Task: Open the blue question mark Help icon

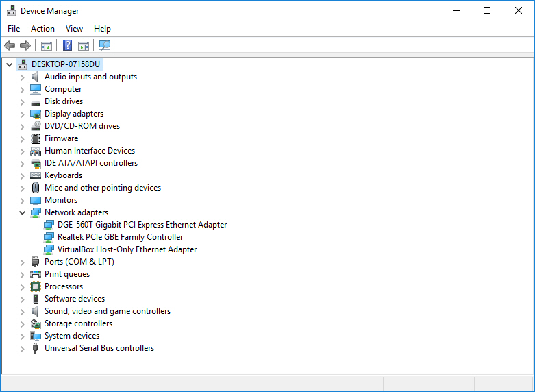Action: tap(68, 45)
